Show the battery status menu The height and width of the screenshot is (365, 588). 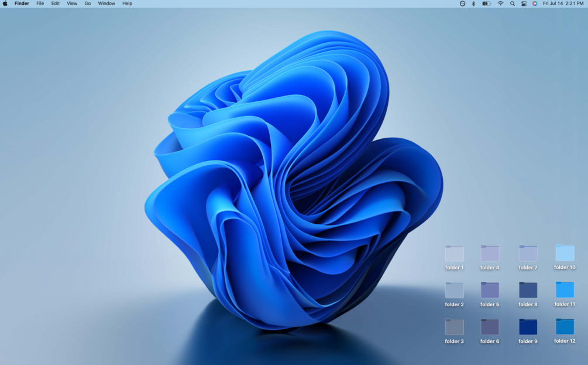(x=486, y=4)
